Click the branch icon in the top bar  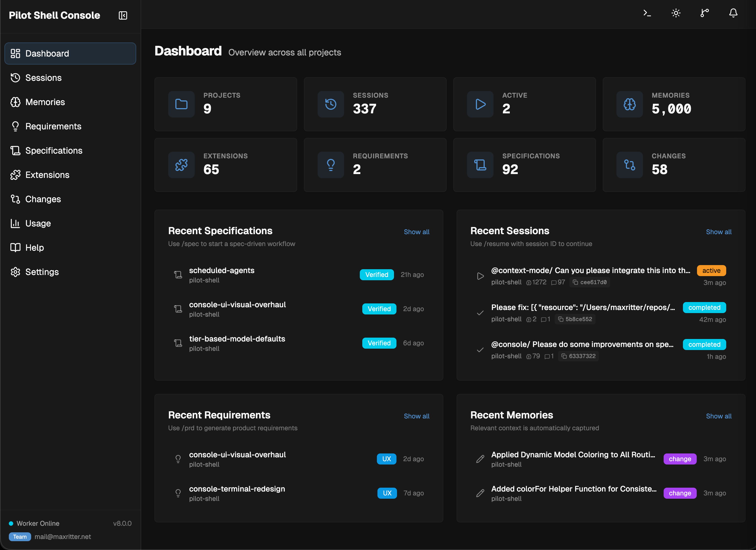pos(704,13)
